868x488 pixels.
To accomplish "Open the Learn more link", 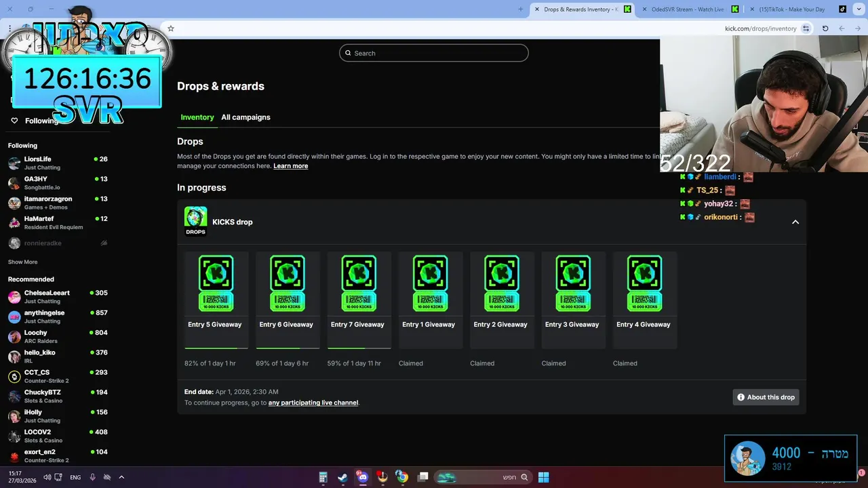I will point(290,166).
